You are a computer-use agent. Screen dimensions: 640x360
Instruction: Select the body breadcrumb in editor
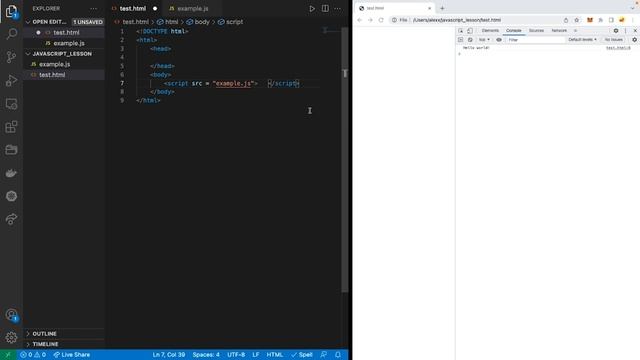click(198, 22)
